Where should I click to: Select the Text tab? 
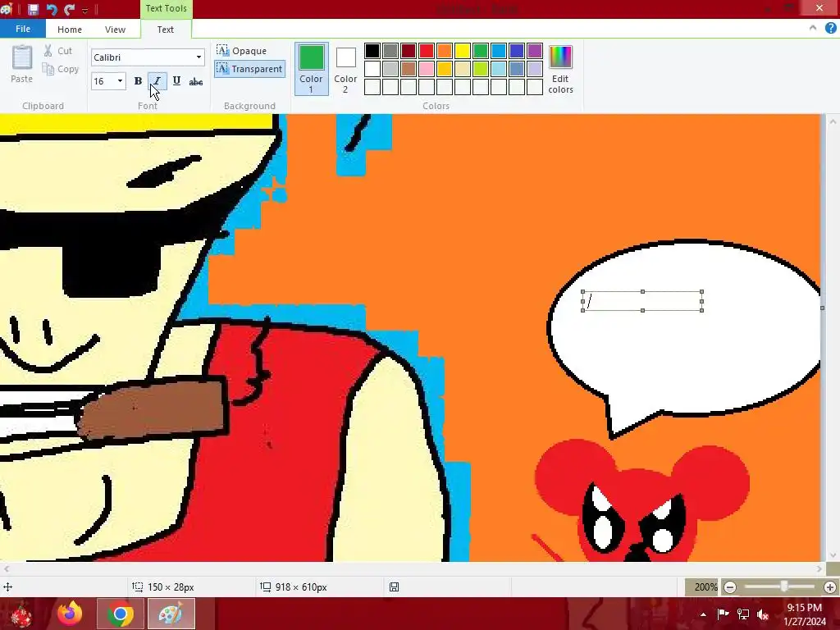click(x=166, y=30)
